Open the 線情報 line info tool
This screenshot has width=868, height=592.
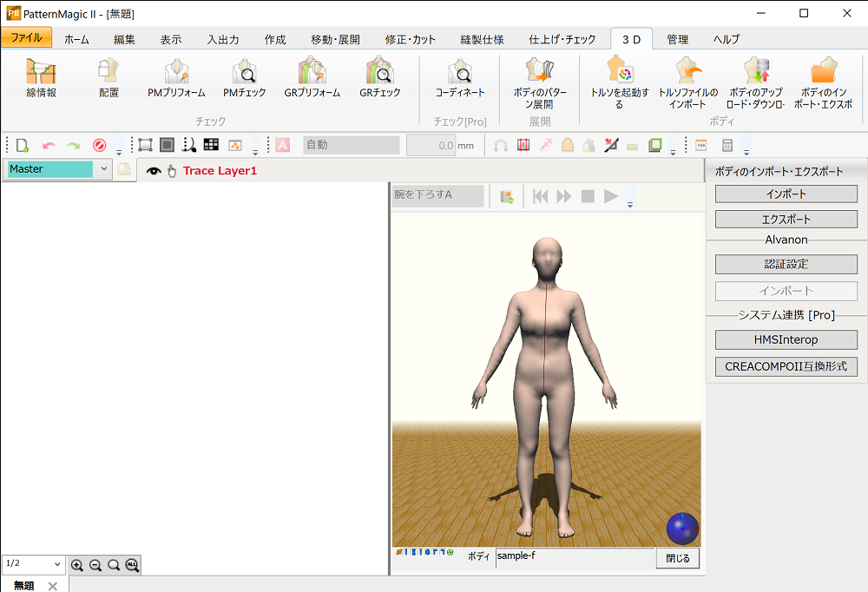tap(42, 78)
